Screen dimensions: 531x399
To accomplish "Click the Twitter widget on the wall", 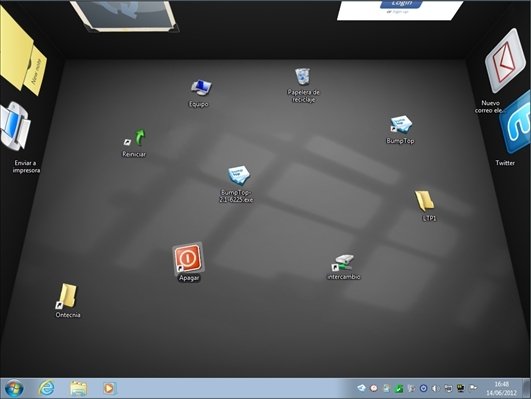I will click(x=516, y=123).
